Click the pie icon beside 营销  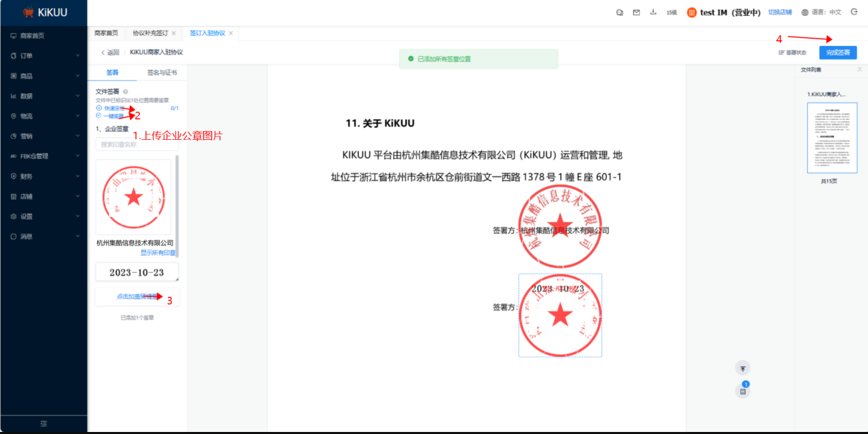[14, 136]
